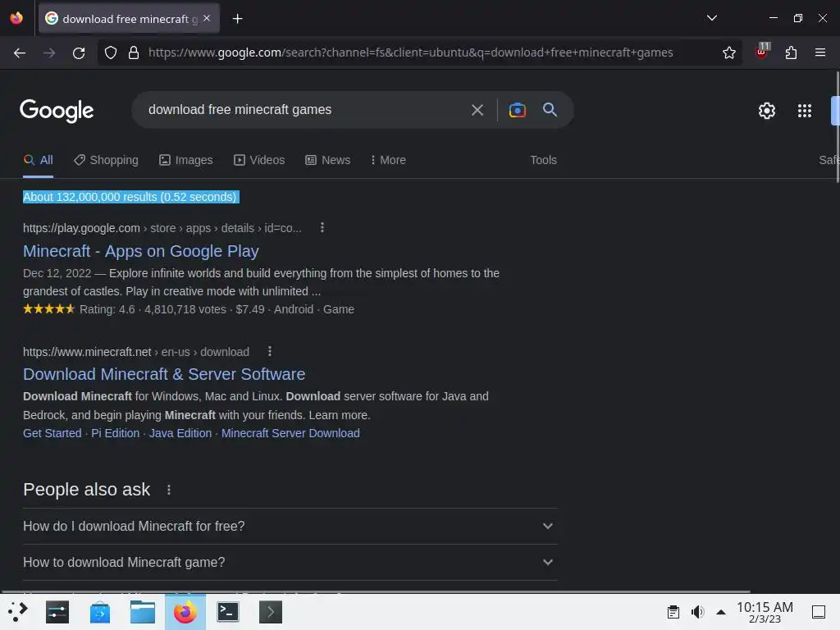Open the More search filters menu
Viewport: 840px width, 630px height.
[388, 160]
